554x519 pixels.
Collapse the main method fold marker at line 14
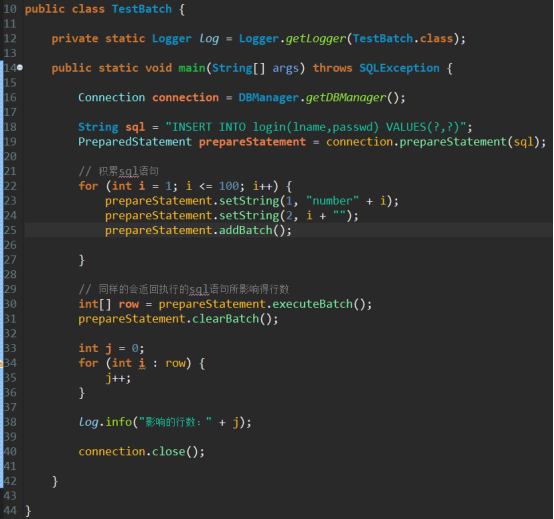point(20,67)
